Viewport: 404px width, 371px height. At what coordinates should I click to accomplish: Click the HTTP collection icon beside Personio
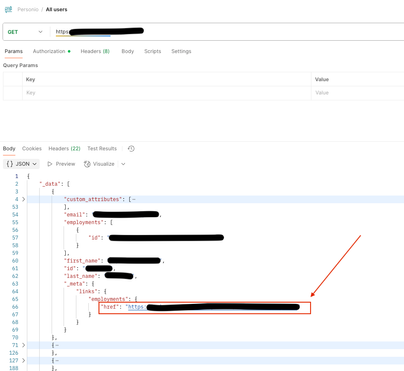click(8, 10)
